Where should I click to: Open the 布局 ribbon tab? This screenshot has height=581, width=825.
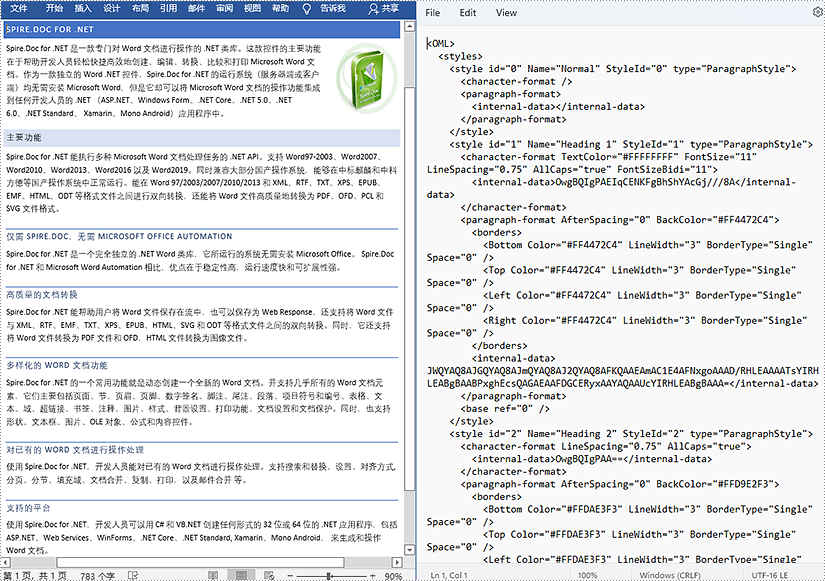(140, 8)
